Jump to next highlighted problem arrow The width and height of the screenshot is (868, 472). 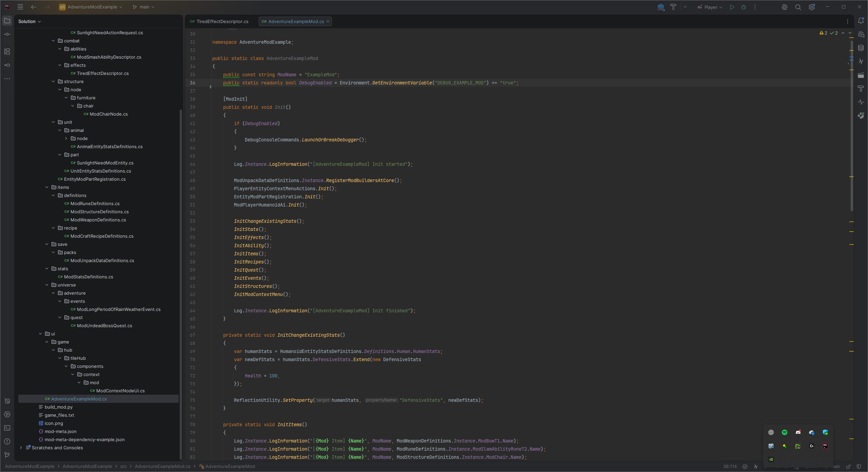850,33
